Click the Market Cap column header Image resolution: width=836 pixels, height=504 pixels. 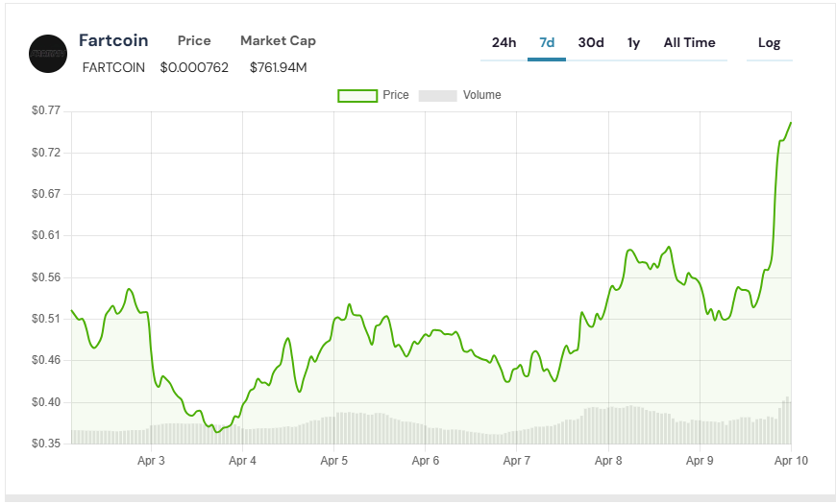(279, 40)
